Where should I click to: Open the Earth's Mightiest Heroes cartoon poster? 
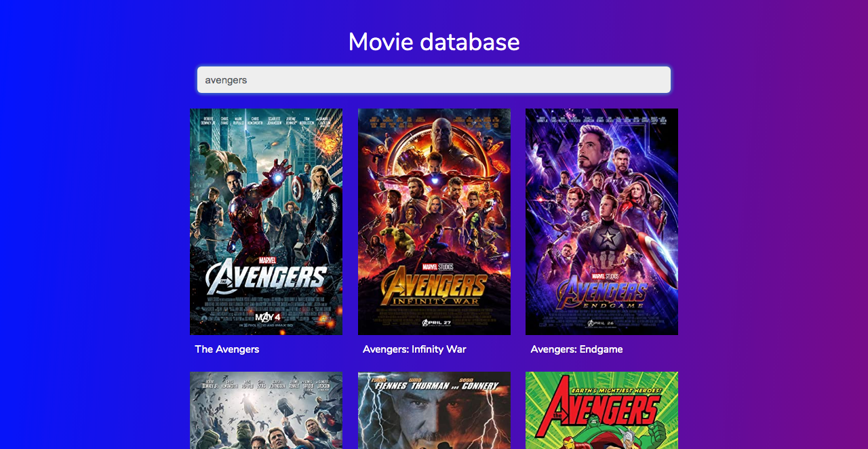pos(601,410)
